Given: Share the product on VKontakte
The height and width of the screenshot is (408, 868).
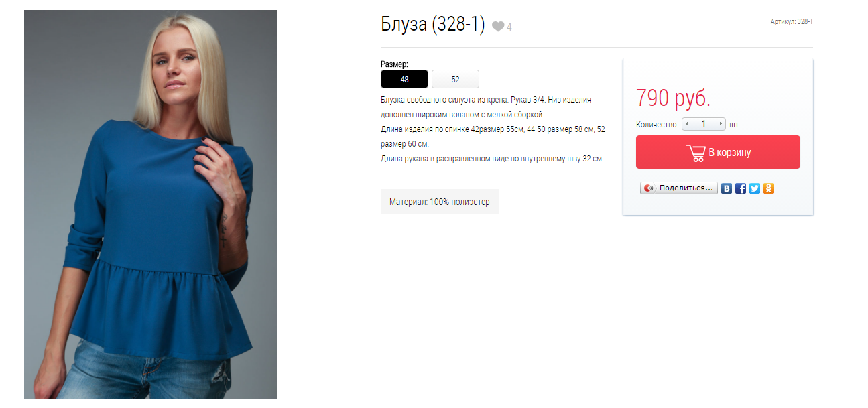Looking at the screenshot, I should (x=727, y=188).
